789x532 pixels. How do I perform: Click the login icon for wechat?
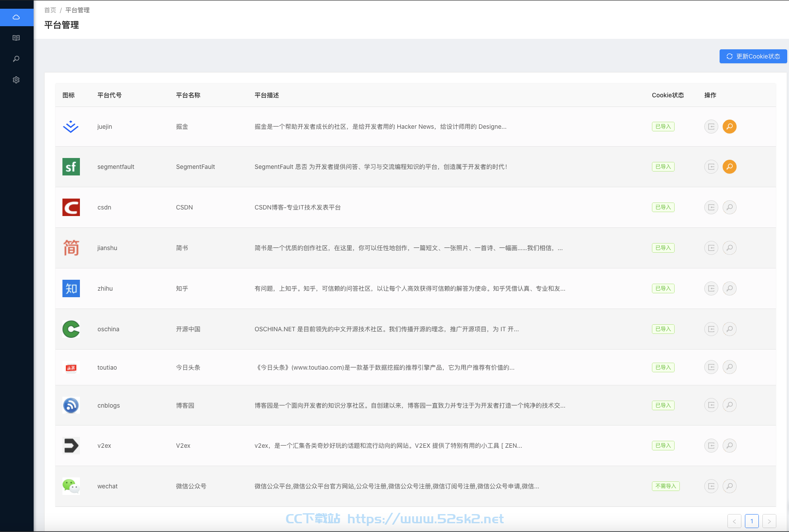711,486
